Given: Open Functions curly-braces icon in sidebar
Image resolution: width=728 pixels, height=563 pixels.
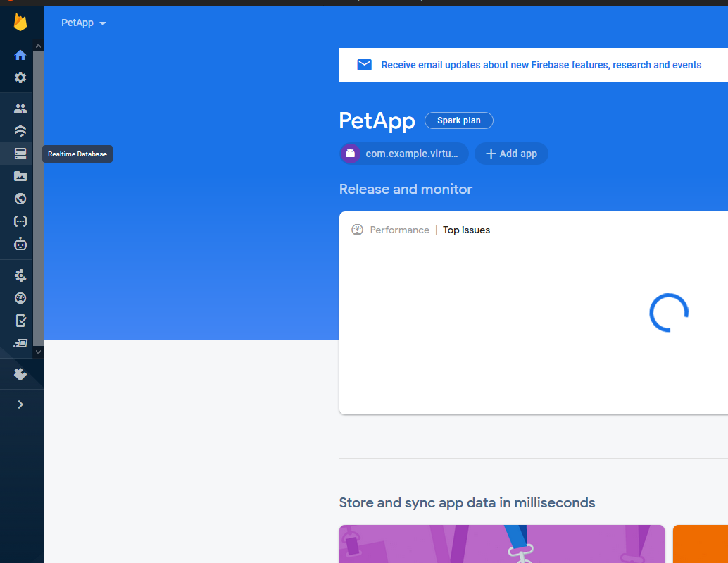Looking at the screenshot, I should click(20, 221).
